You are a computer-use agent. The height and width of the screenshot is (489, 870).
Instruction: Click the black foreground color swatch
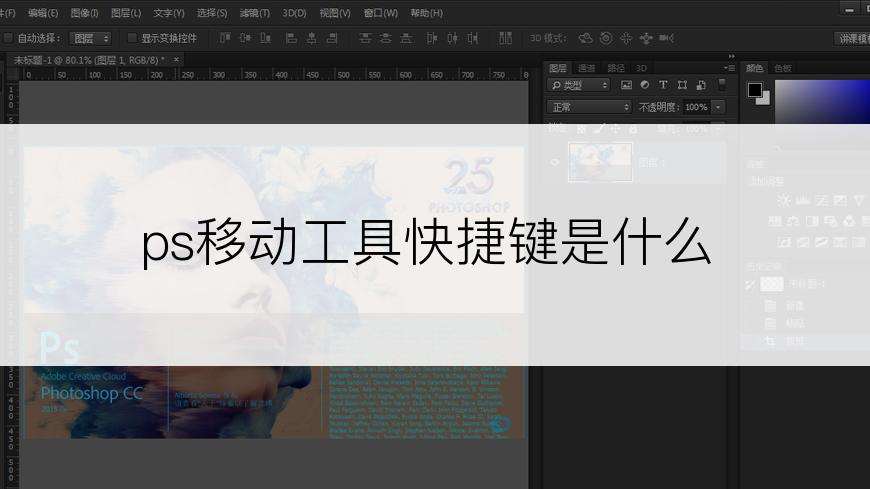(755, 90)
